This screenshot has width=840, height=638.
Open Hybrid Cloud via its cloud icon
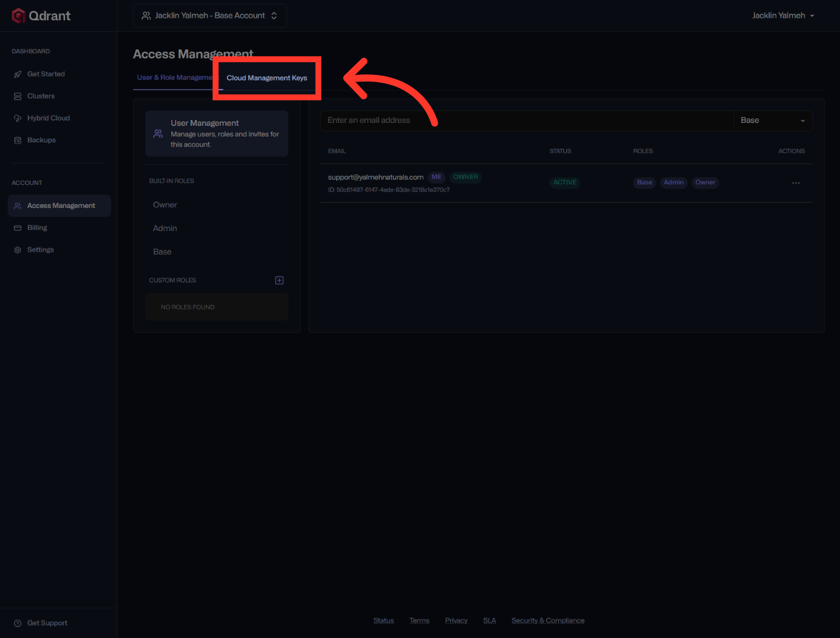click(x=18, y=118)
